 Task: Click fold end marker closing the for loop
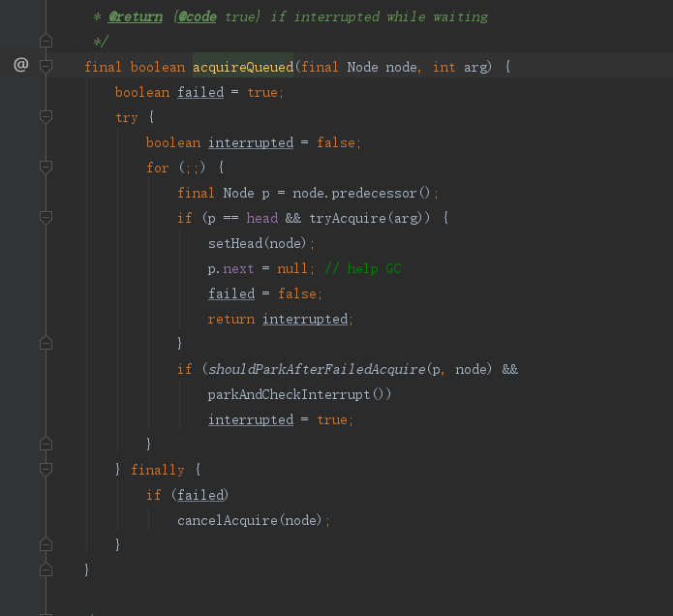click(x=46, y=444)
